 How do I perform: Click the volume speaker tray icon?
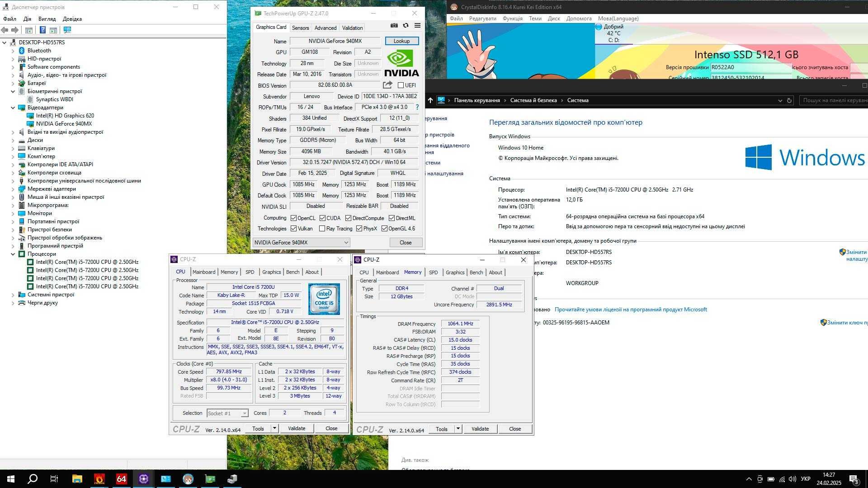793,479
